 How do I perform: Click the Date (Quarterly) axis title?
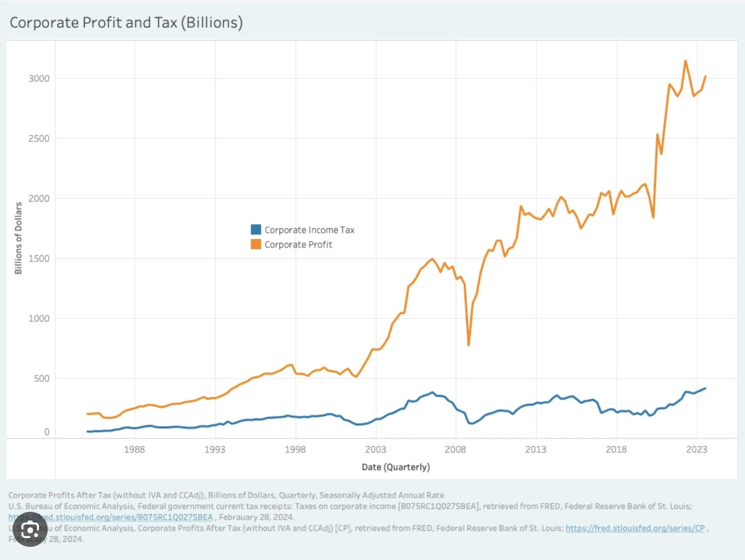(395, 467)
